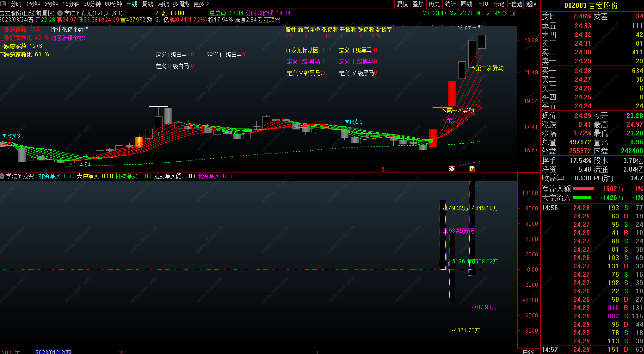
Task: Click the 龙头 arrow annotation on chart
Action: (x=450, y=121)
